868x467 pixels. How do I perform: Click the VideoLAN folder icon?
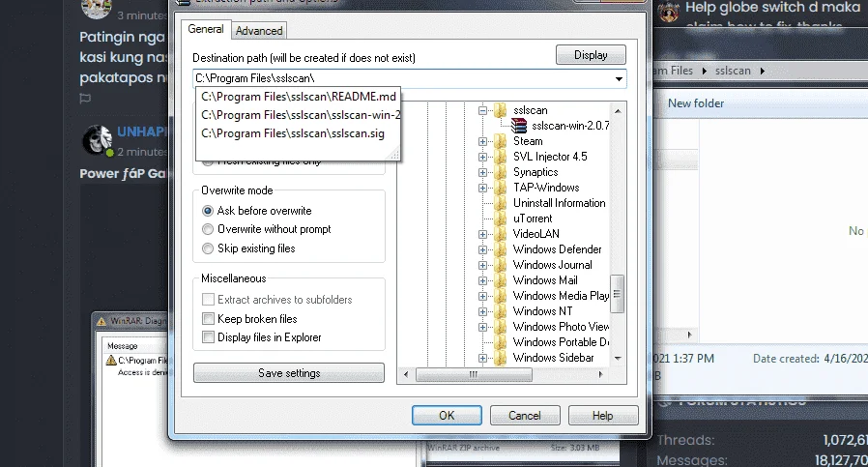(x=500, y=234)
